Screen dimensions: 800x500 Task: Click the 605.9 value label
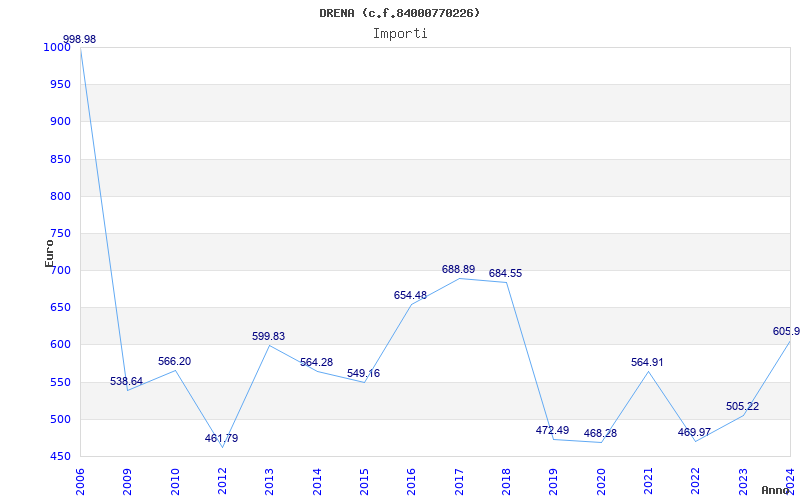pos(786,332)
